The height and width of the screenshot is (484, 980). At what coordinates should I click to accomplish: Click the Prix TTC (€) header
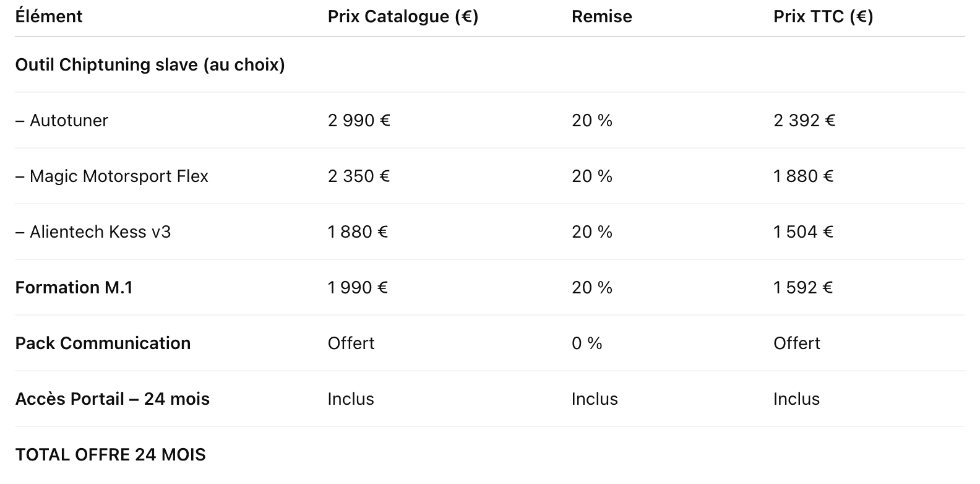tap(823, 16)
